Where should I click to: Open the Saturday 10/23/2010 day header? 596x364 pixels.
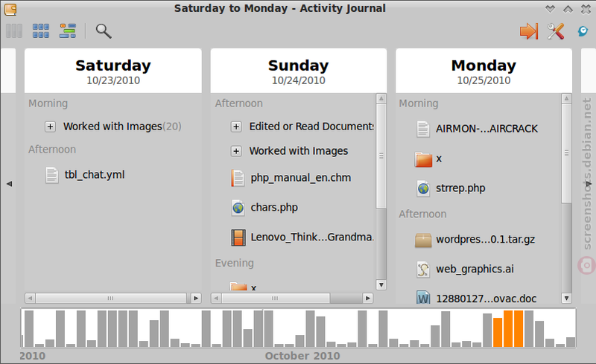click(x=113, y=71)
